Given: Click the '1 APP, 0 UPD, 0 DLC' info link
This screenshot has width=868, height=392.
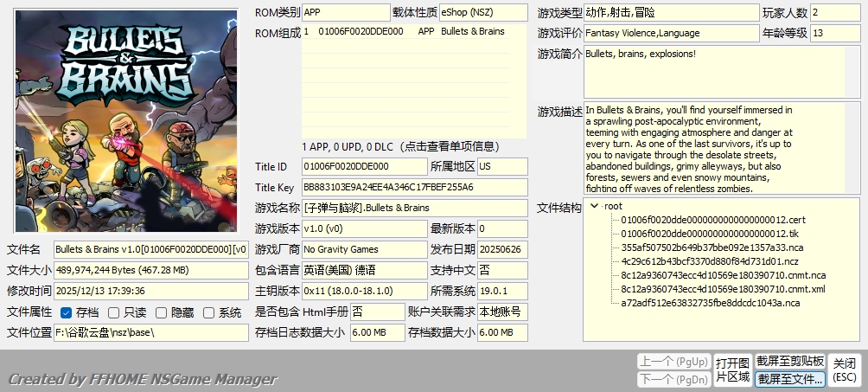Looking at the screenshot, I should (412, 145).
